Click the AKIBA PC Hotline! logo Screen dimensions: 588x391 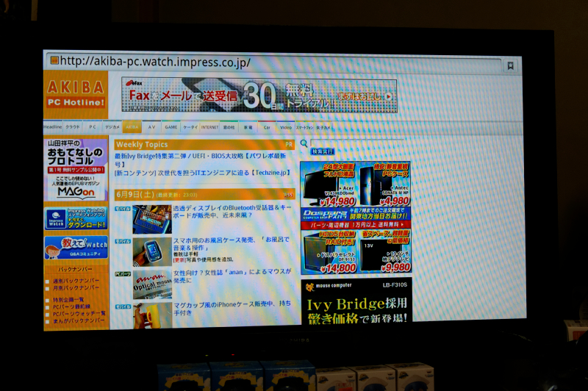click(x=76, y=94)
